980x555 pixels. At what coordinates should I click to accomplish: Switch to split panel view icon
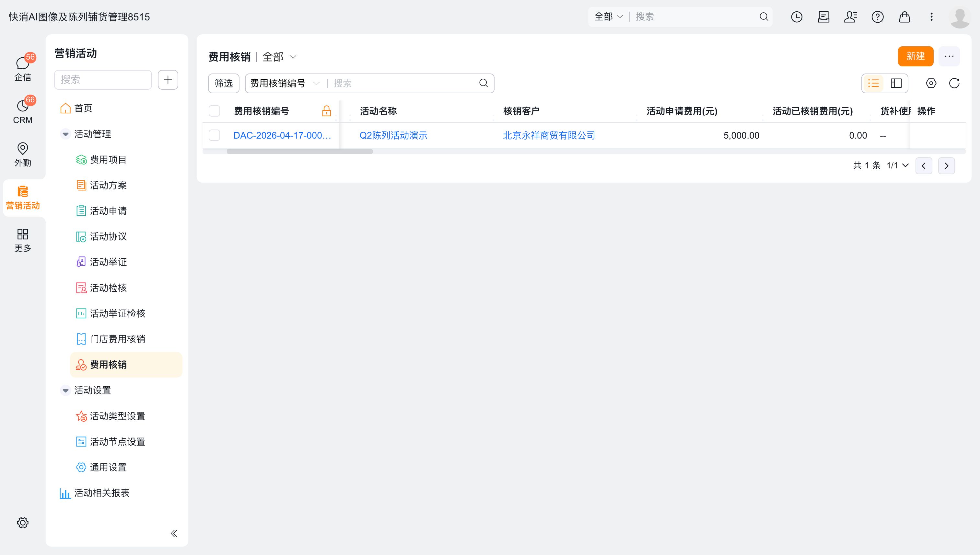(896, 83)
